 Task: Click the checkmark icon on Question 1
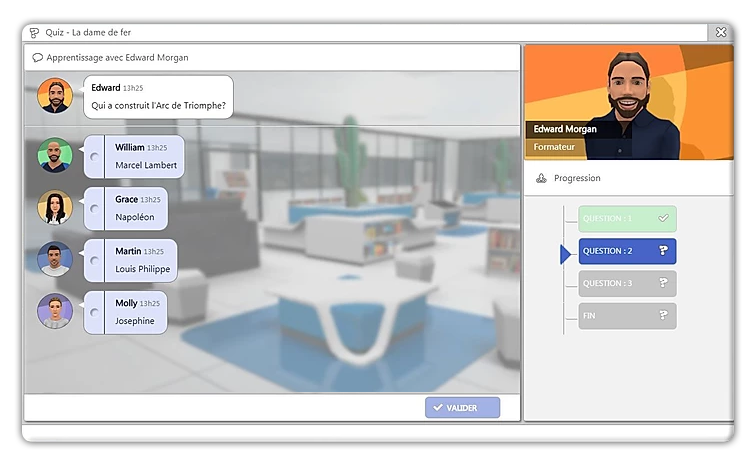point(663,218)
